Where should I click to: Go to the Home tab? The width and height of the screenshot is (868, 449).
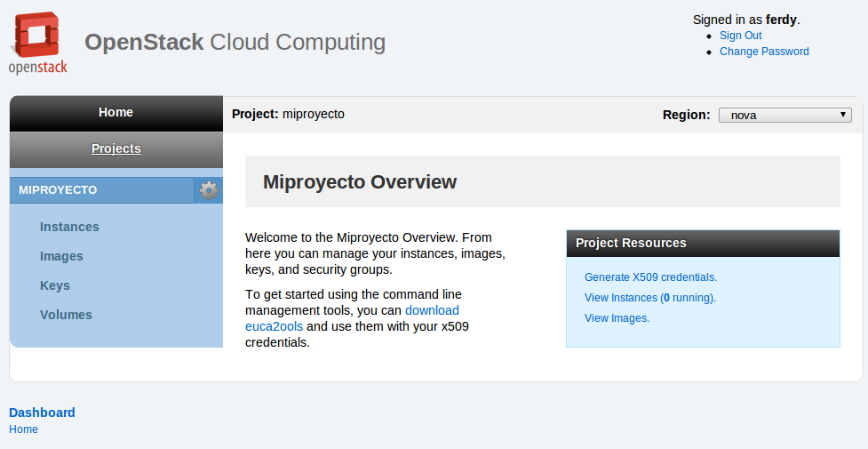116,113
